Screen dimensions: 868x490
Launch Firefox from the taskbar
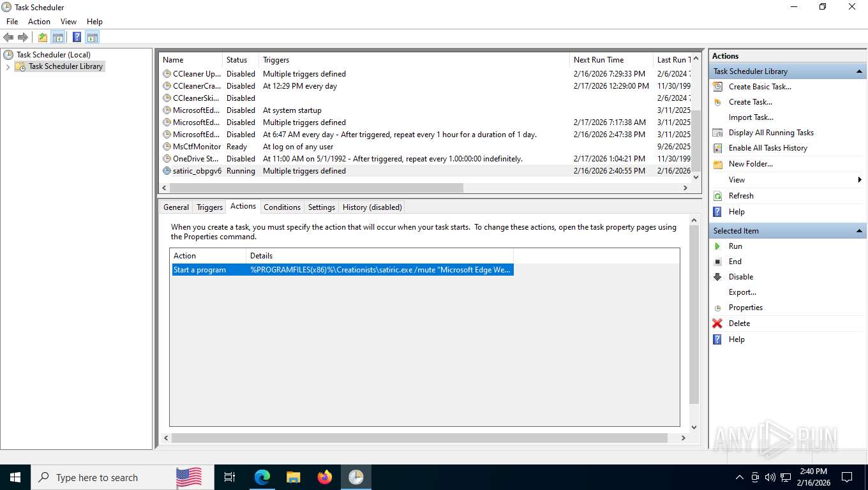pyautogui.click(x=325, y=477)
